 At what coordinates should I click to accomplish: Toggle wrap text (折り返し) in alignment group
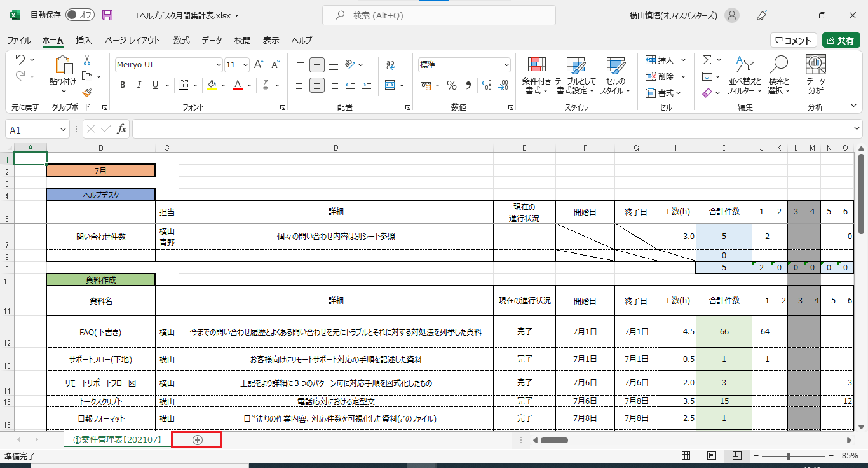click(390, 65)
